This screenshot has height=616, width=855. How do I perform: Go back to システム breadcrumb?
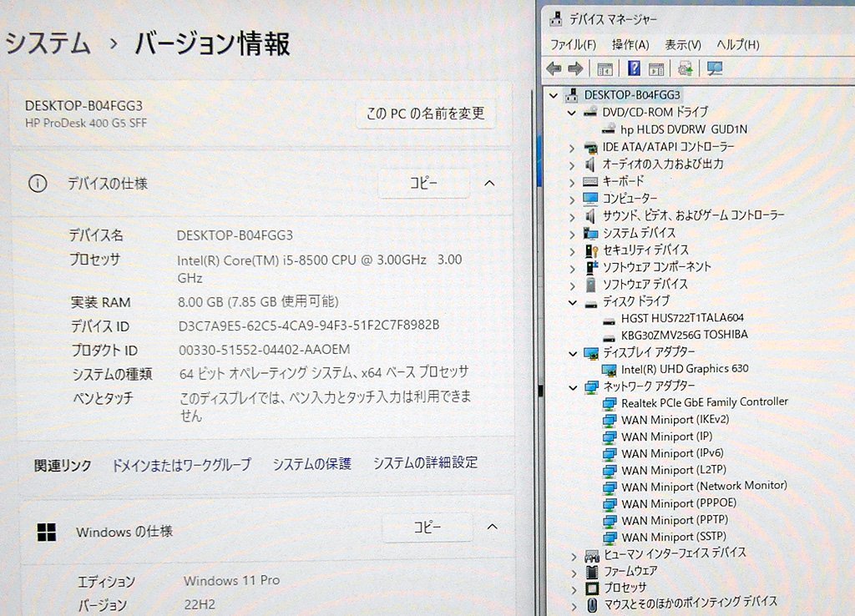pyautogui.click(x=48, y=43)
